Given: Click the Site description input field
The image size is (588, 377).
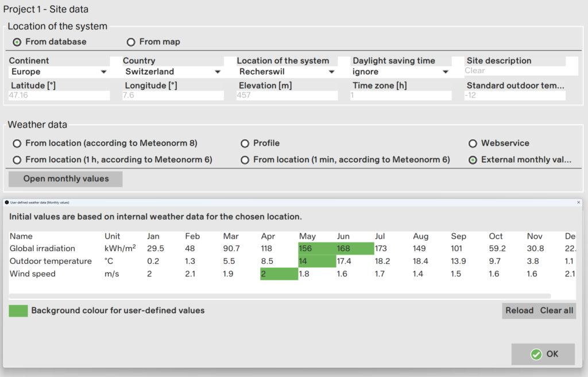Looking at the screenshot, I should [515, 71].
